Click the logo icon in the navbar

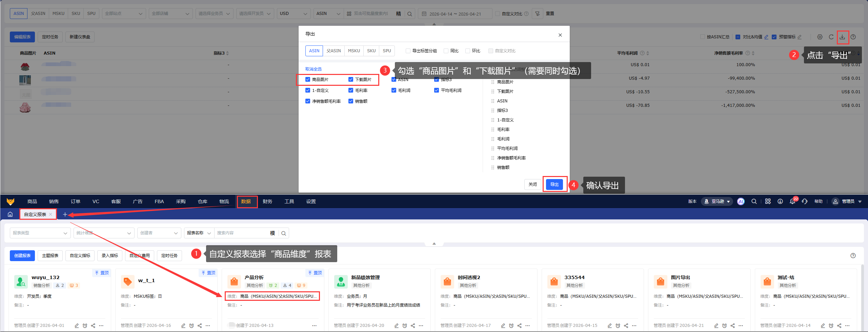coord(11,201)
